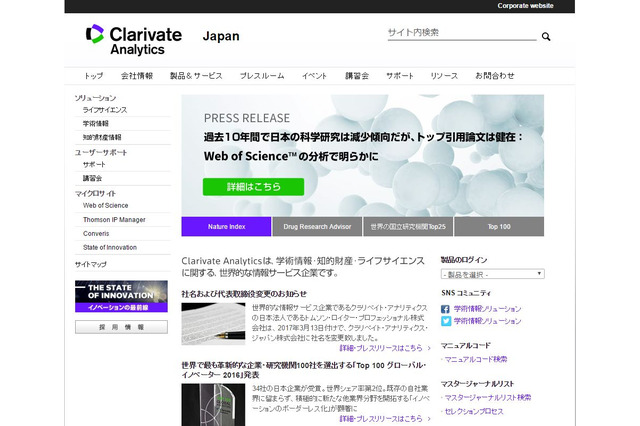
Task: Open 詳細 link for the Top 100 innovator article
Action: click(385, 419)
